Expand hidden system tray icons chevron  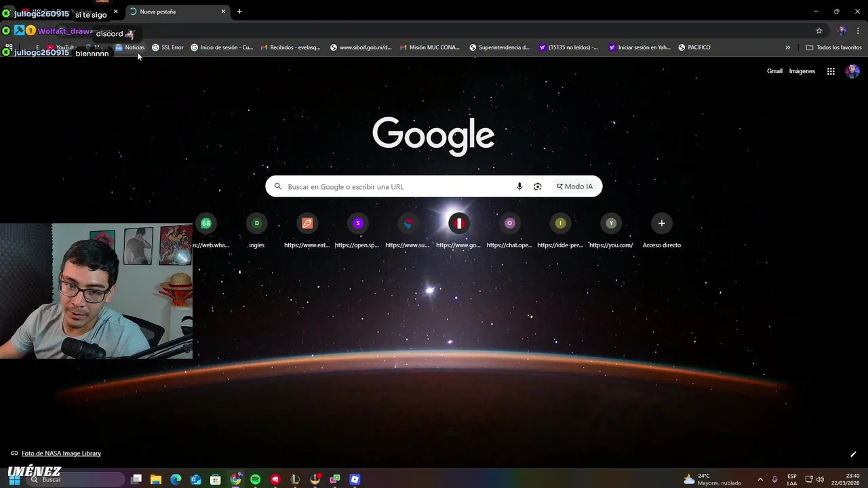[x=760, y=479]
